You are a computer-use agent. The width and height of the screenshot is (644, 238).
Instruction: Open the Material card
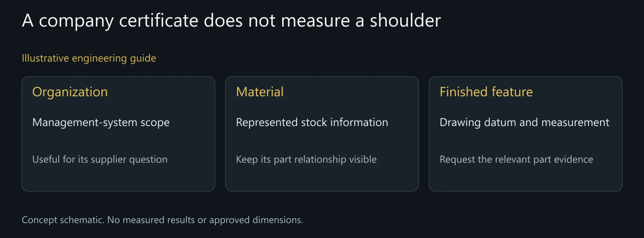322,134
